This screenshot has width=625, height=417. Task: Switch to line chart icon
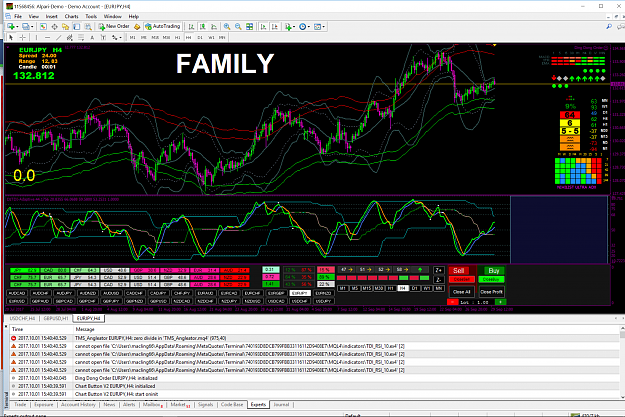pyautogui.click(x=214, y=26)
